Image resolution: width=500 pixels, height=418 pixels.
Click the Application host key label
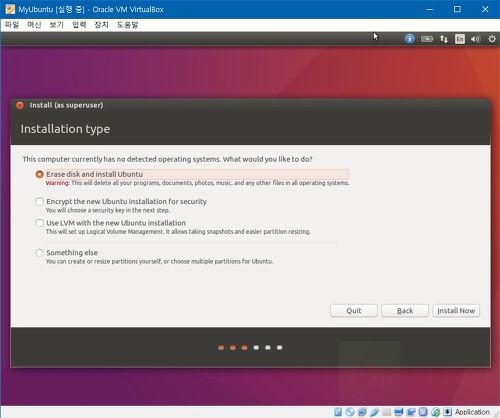tap(472, 412)
